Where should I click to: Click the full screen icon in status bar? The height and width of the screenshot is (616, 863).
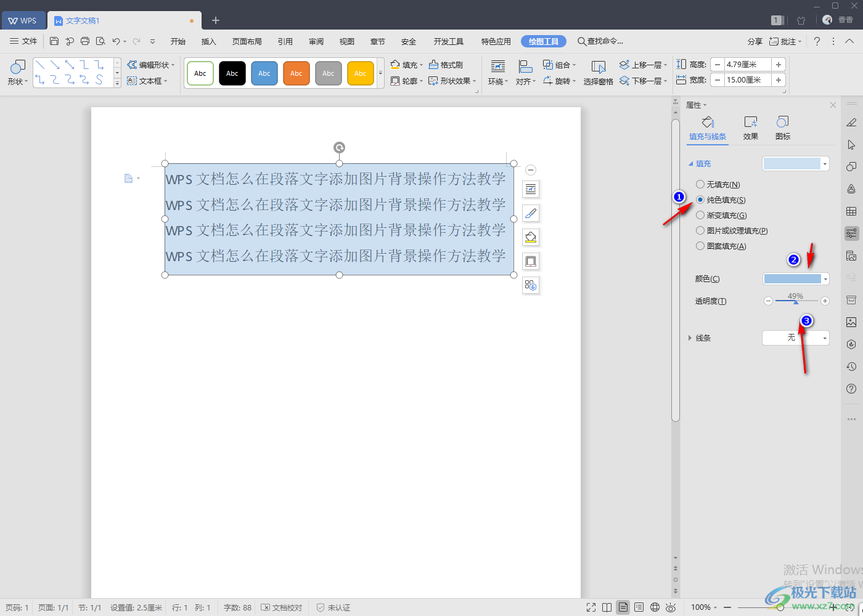591,607
